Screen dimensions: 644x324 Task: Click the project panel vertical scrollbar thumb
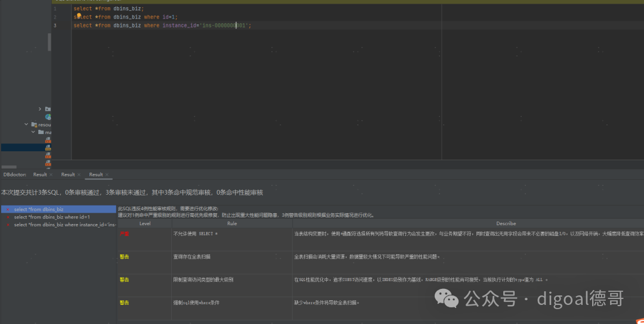coord(49,42)
